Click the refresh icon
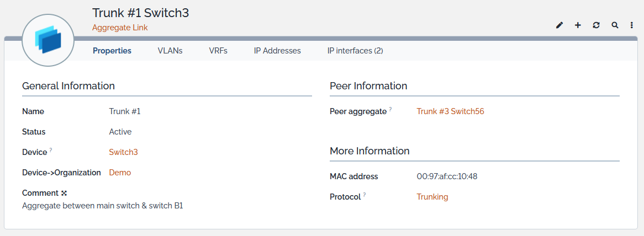The height and width of the screenshot is (236, 644). tap(596, 25)
